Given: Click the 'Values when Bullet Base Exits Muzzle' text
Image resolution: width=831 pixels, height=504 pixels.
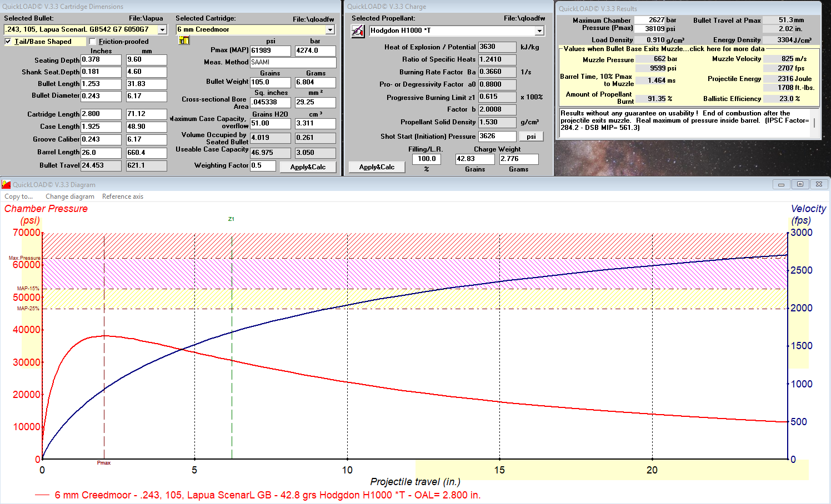Looking at the screenshot, I should tap(664, 49).
